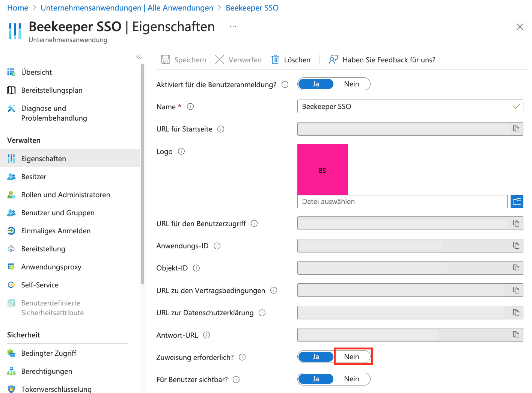
Task: Show info for Aktiviert für die Benutzeranmeldung
Action: coord(285,85)
